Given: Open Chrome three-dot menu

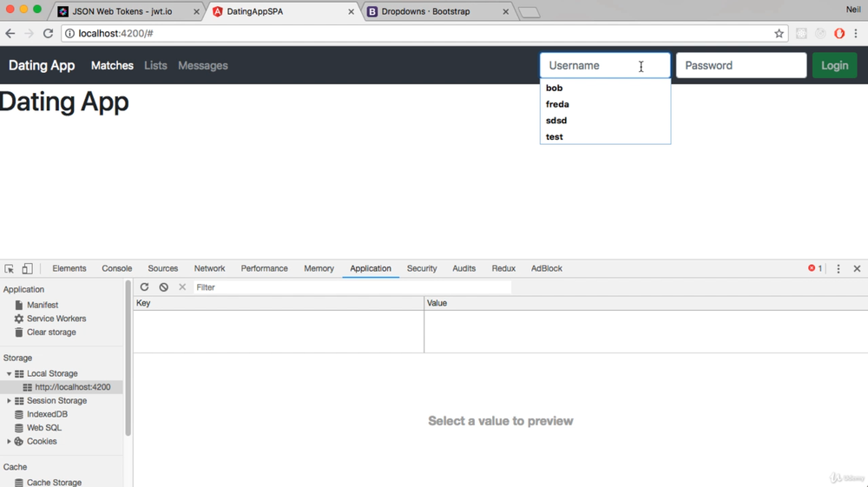Looking at the screenshot, I should click(856, 34).
